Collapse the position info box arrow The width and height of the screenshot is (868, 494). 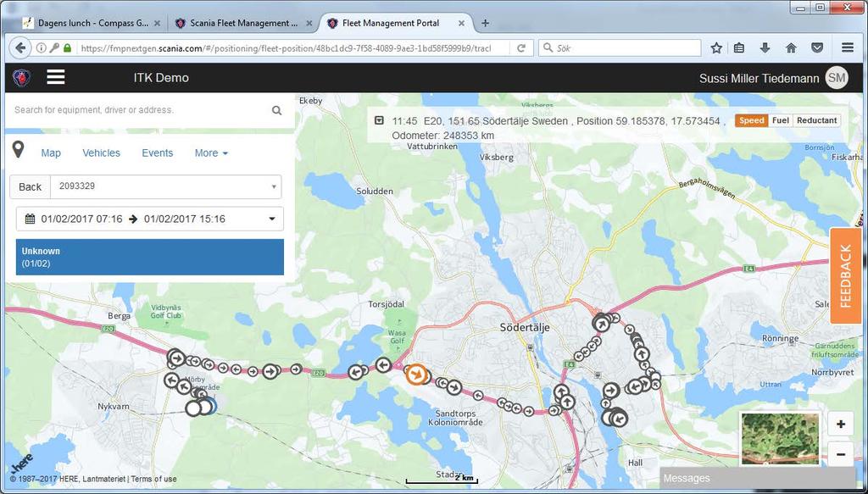(x=379, y=120)
